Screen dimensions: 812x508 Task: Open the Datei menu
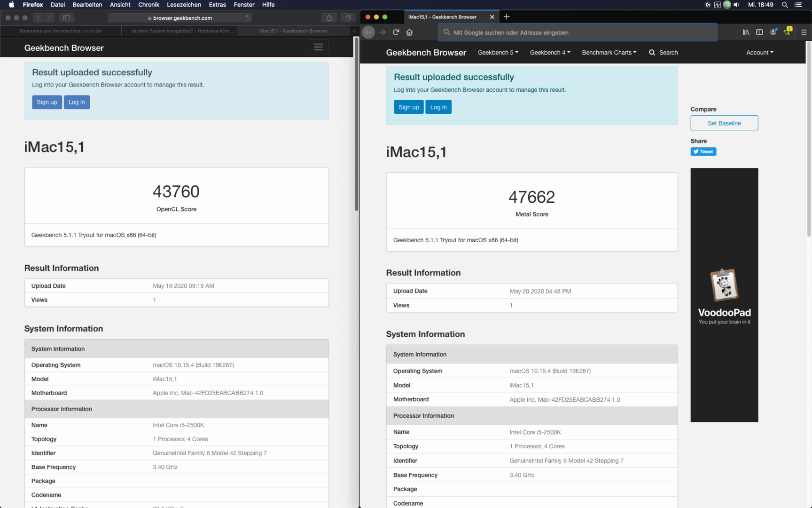pyautogui.click(x=58, y=5)
